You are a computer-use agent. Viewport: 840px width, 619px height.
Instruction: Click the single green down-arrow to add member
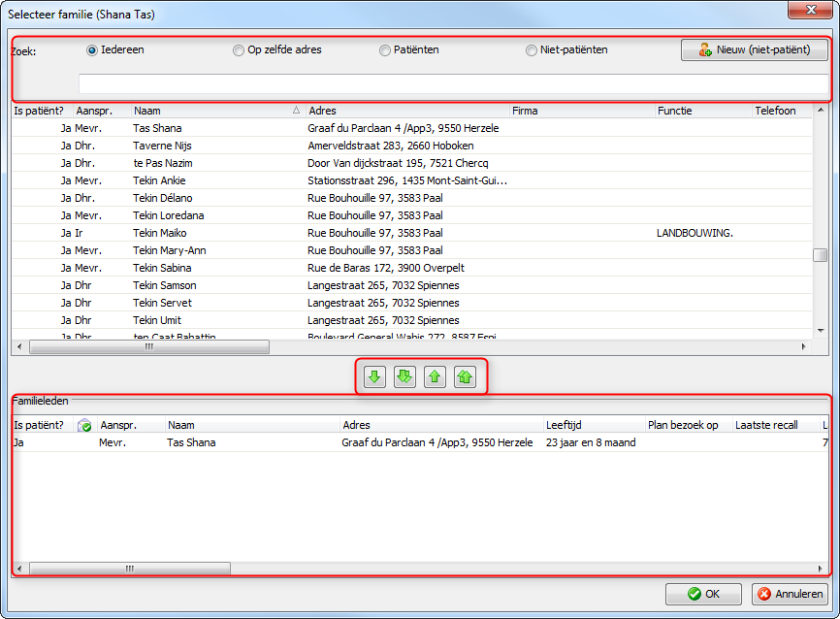[x=373, y=376]
